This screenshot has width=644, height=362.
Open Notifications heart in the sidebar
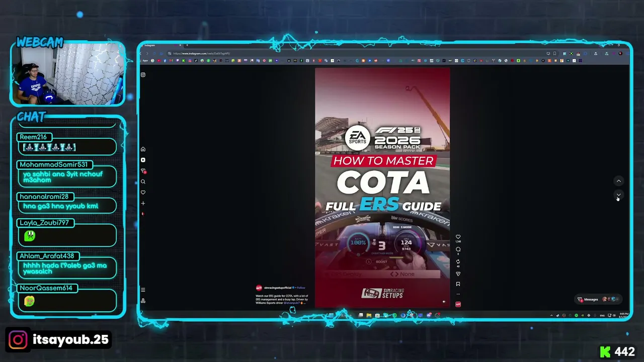click(143, 193)
